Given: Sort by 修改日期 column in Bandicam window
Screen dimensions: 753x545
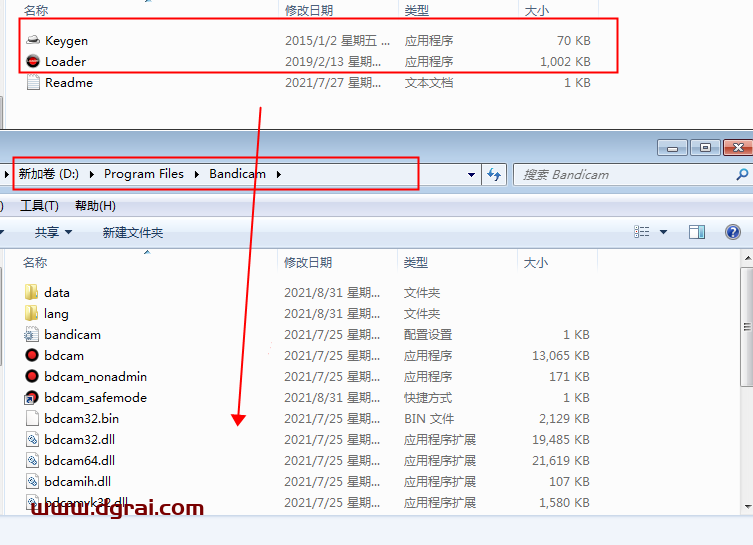Looking at the screenshot, I should click(x=308, y=263).
